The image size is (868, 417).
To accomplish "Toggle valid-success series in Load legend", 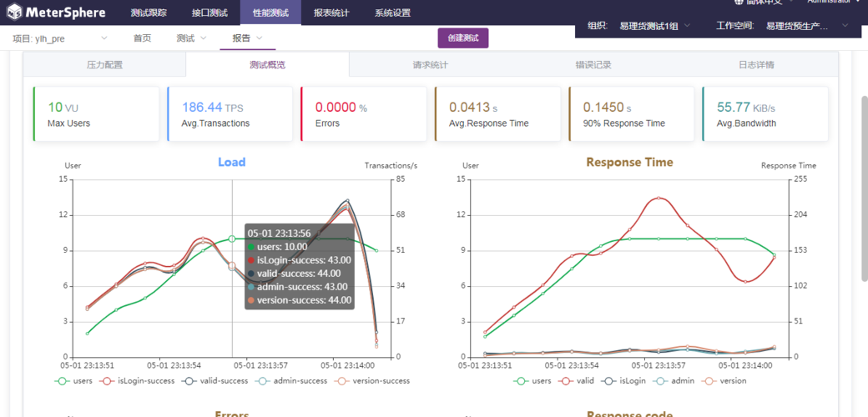I will [214, 381].
